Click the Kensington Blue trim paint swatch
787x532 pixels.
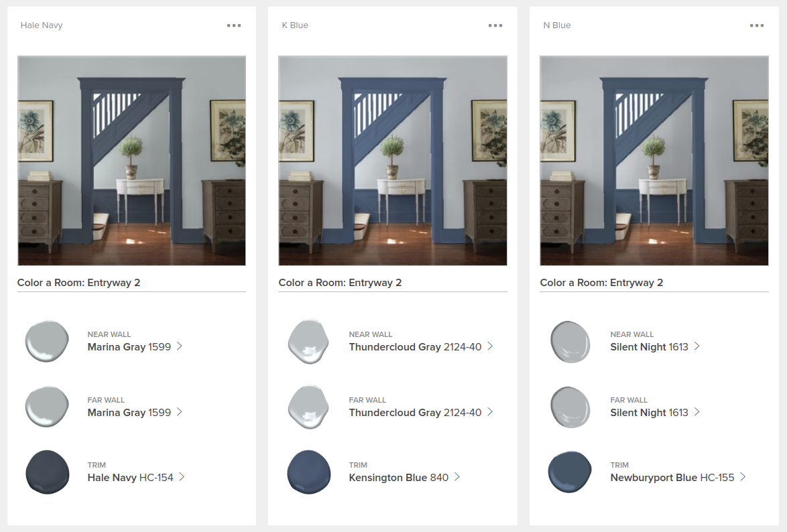coord(308,472)
